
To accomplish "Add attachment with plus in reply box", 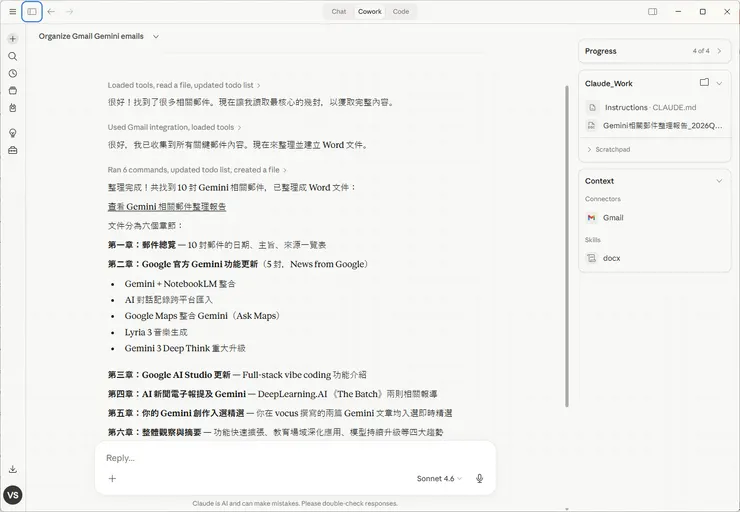I will (112, 478).
